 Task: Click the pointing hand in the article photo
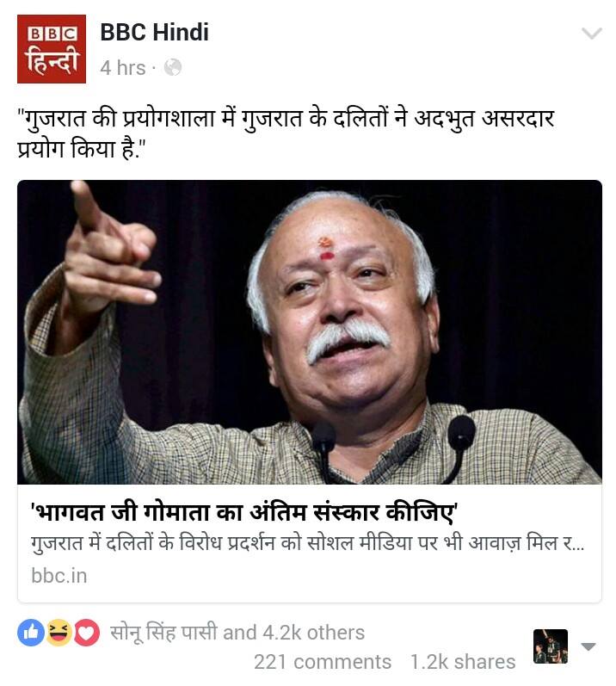tap(109, 250)
